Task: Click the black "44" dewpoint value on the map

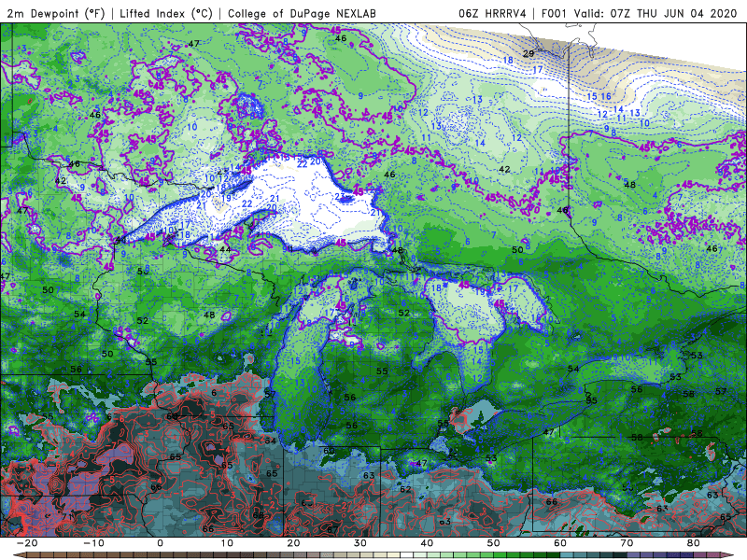Action: tap(225, 249)
